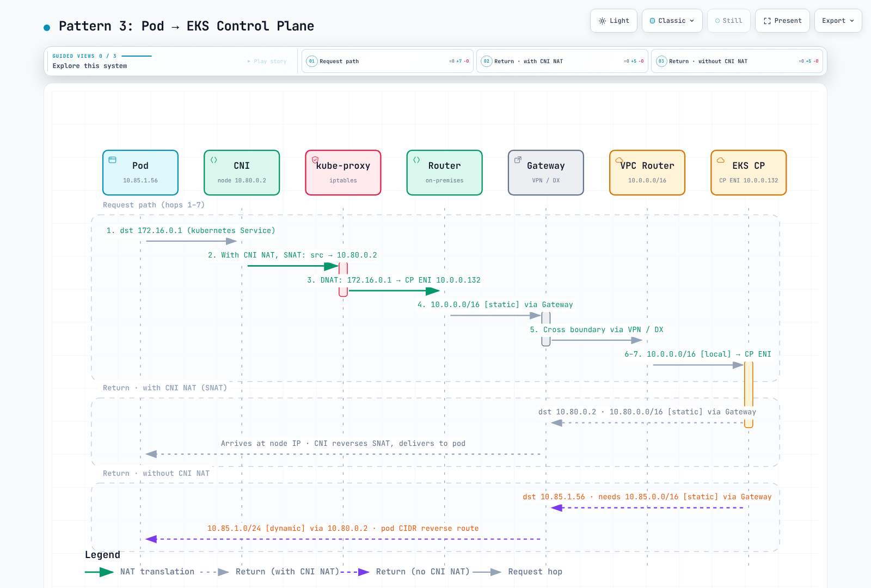Open the Classic theme dropdown

pyautogui.click(x=672, y=21)
